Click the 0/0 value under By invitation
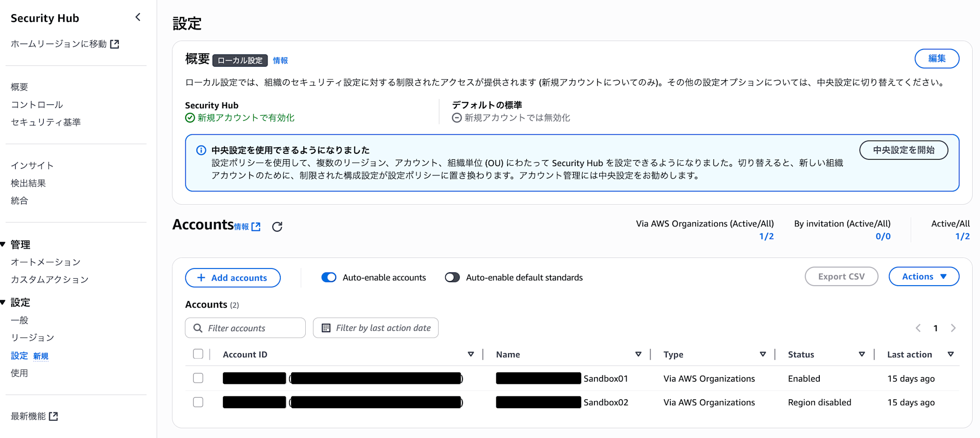 point(883,237)
